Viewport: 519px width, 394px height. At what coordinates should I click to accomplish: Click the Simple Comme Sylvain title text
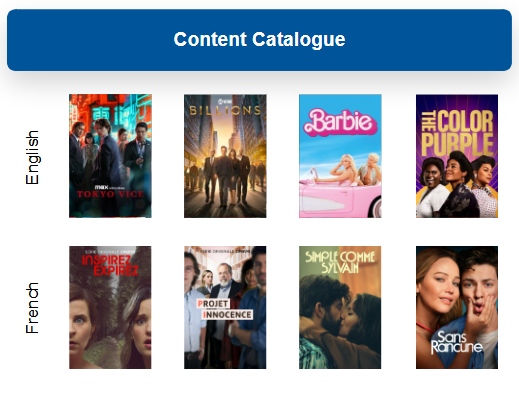[x=340, y=262]
